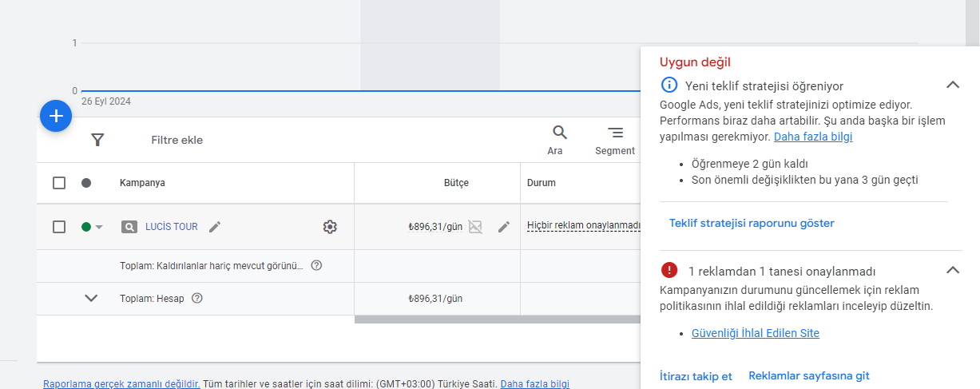Click the Ara search magnifier icon
980x389 pixels.
coord(560,133)
